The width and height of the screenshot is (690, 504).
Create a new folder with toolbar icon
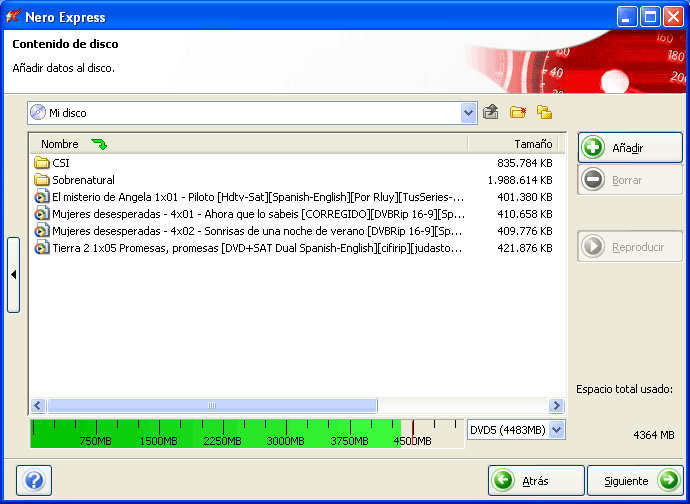518,112
